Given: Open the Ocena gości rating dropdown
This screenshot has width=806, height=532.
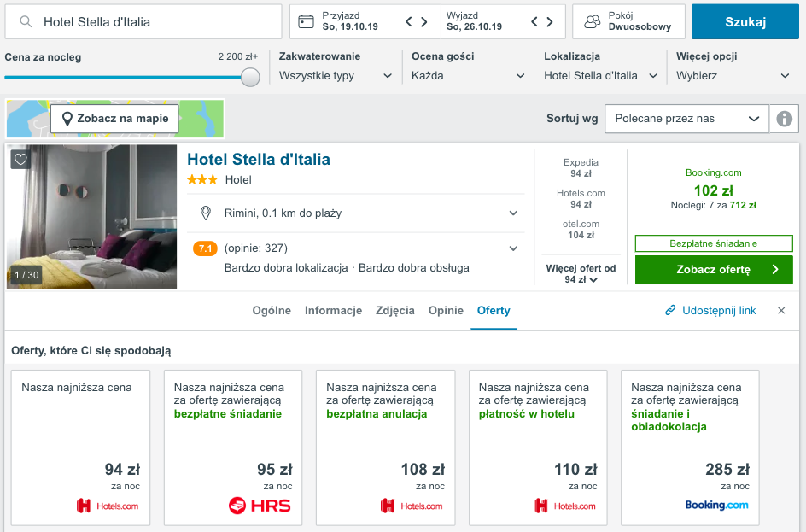Looking at the screenshot, I should pos(468,75).
